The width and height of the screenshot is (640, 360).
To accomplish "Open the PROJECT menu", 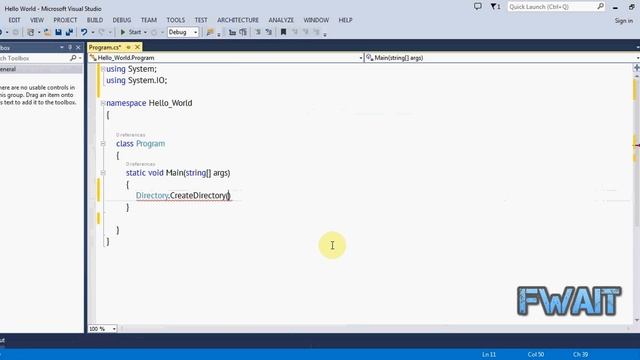I will click(x=65, y=20).
